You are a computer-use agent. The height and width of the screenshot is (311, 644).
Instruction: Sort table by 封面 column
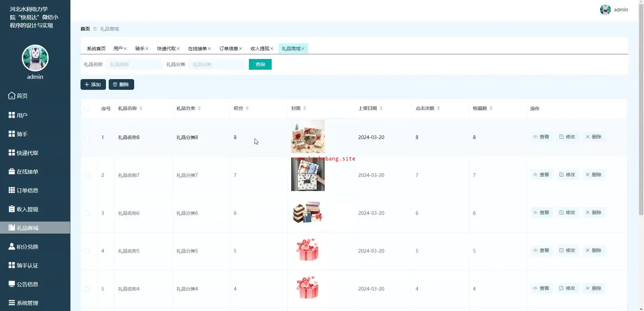click(x=305, y=108)
